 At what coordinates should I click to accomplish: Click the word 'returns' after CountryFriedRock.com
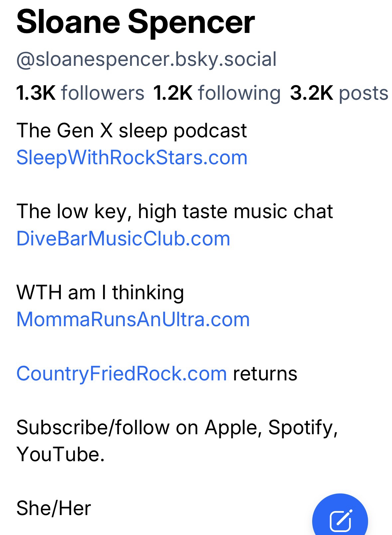[x=265, y=373]
